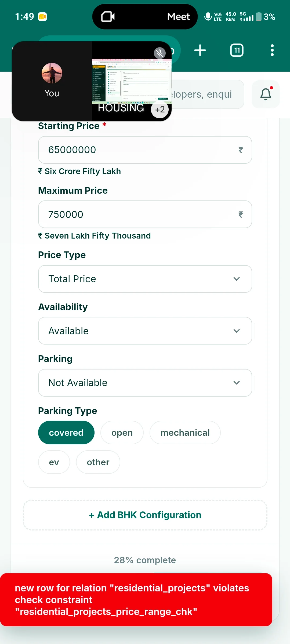This screenshot has height=644, width=290.
Task: Select the mechanical parking type chip
Action: pyautogui.click(x=185, y=433)
